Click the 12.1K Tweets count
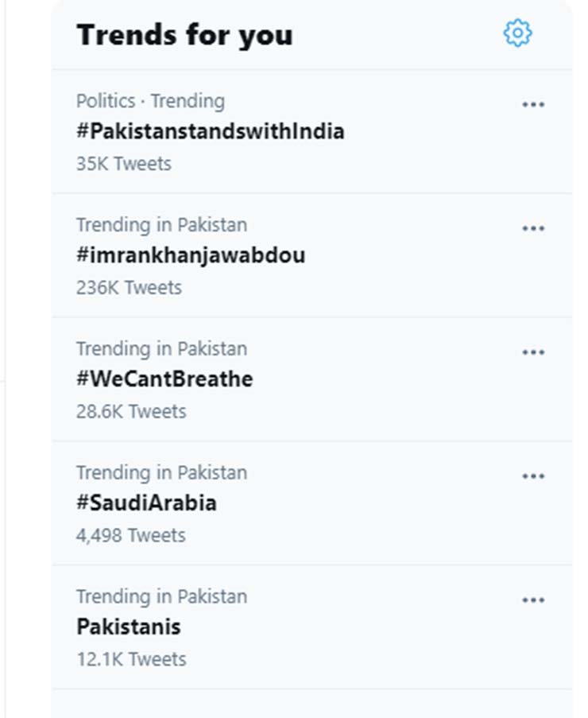 pyautogui.click(x=131, y=660)
